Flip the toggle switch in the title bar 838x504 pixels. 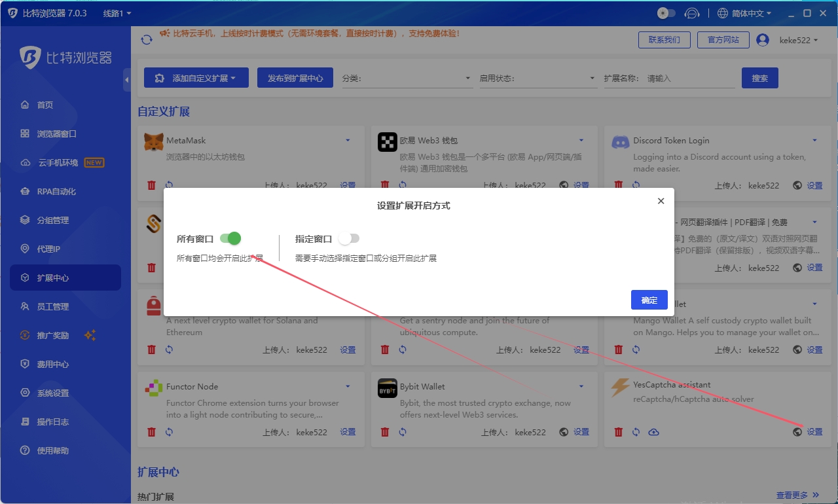coord(666,13)
